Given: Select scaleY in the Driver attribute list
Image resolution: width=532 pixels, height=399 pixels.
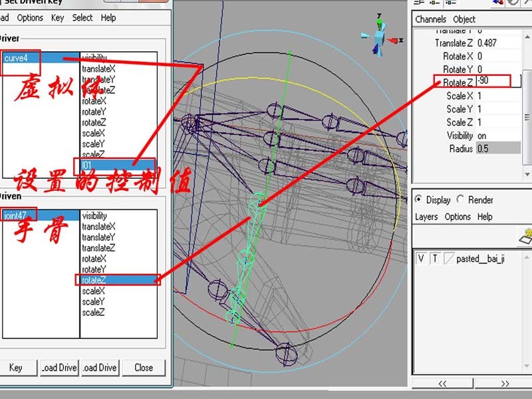Looking at the screenshot, I should (x=93, y=144).
